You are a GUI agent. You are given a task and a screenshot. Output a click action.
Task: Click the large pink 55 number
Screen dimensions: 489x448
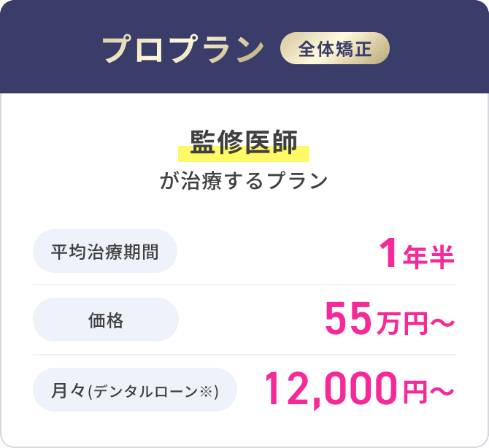(348, 318)
